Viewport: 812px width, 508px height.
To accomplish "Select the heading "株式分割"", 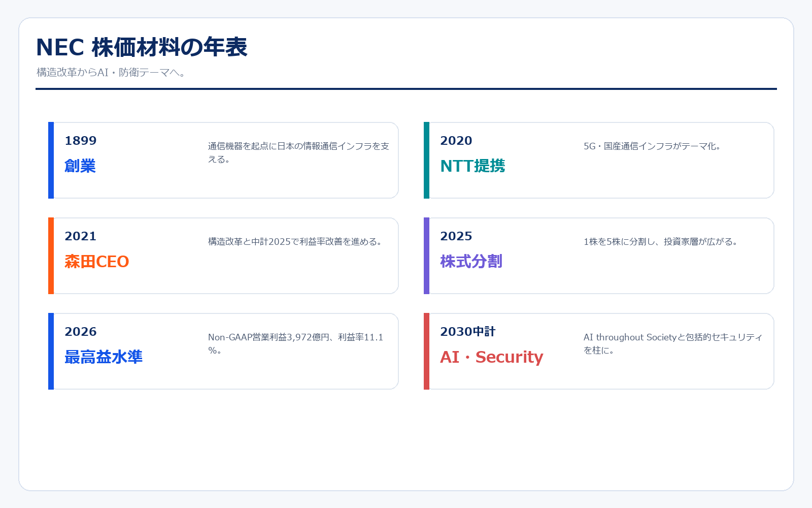I will click(x=471, y=261).
